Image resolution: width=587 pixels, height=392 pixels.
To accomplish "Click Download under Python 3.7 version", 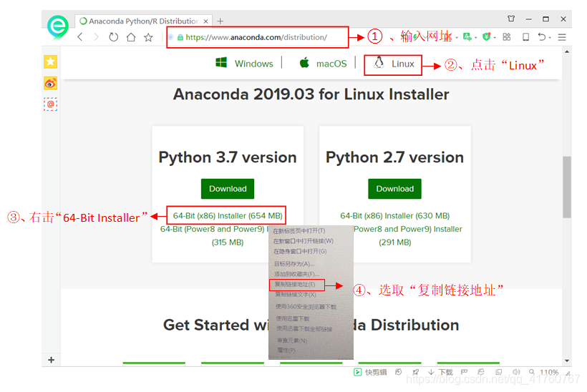I will [x=228, y=189].
